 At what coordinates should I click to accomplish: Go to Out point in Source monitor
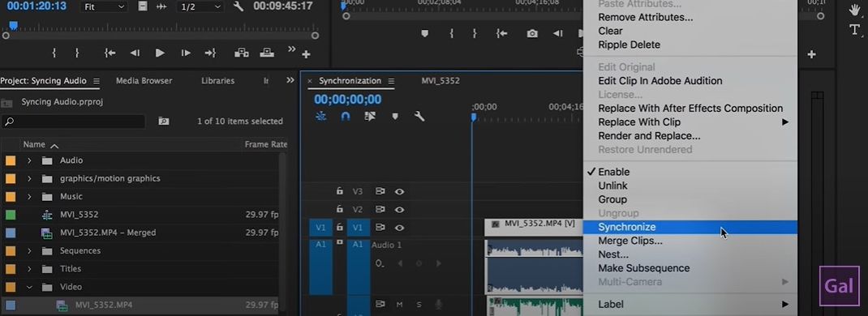(210, 53)
